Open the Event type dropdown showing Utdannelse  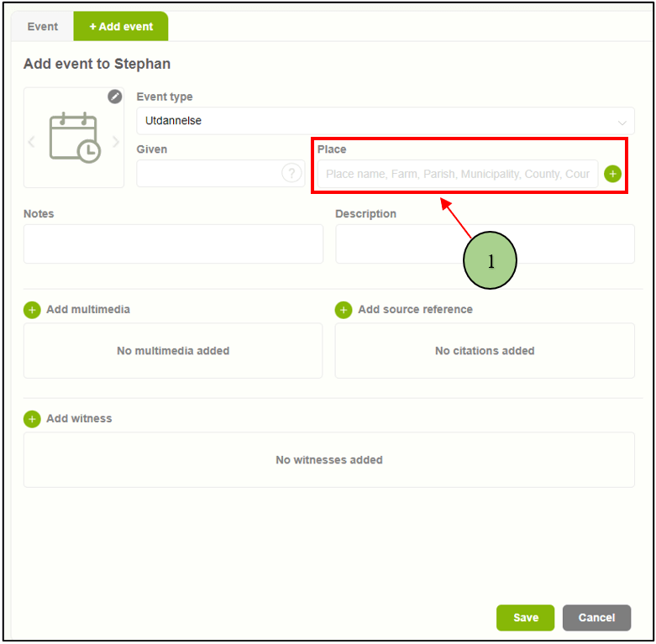[x=385, y=121]
